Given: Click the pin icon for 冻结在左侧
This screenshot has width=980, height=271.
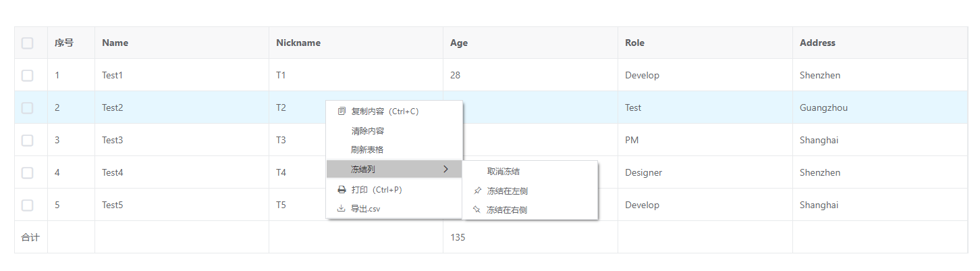Looking at the screenshot, I should 478,191.
